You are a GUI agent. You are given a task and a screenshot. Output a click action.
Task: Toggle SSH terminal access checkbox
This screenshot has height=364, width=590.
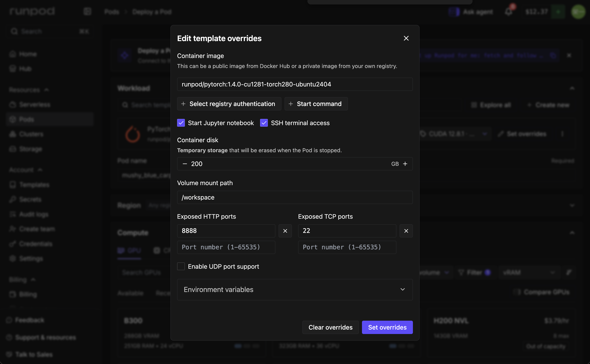tap(264, 123)
